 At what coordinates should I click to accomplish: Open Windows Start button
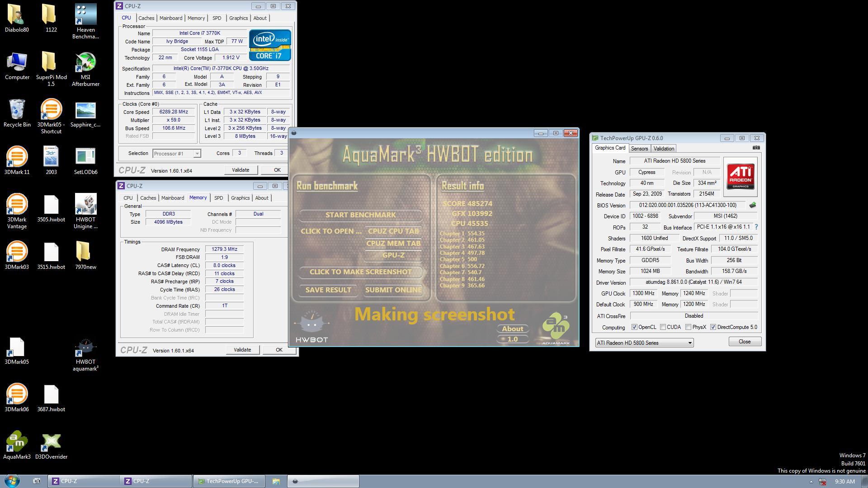(x=12, y=481)
